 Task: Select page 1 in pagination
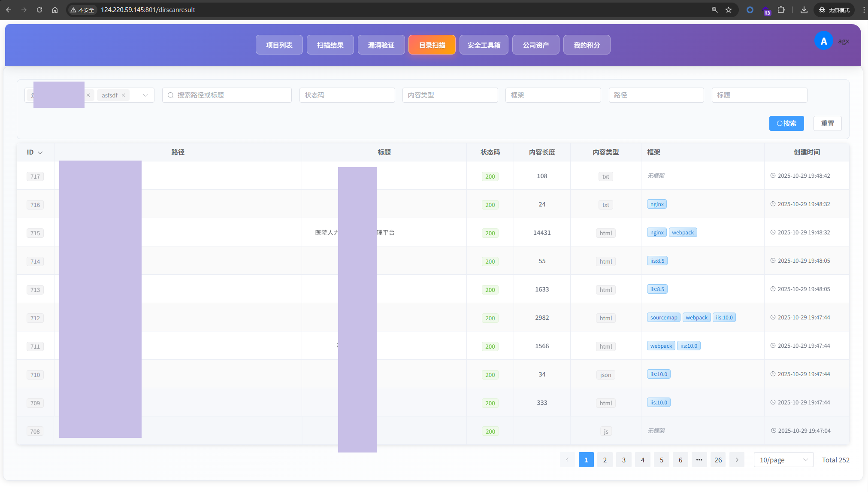(586, 460)
